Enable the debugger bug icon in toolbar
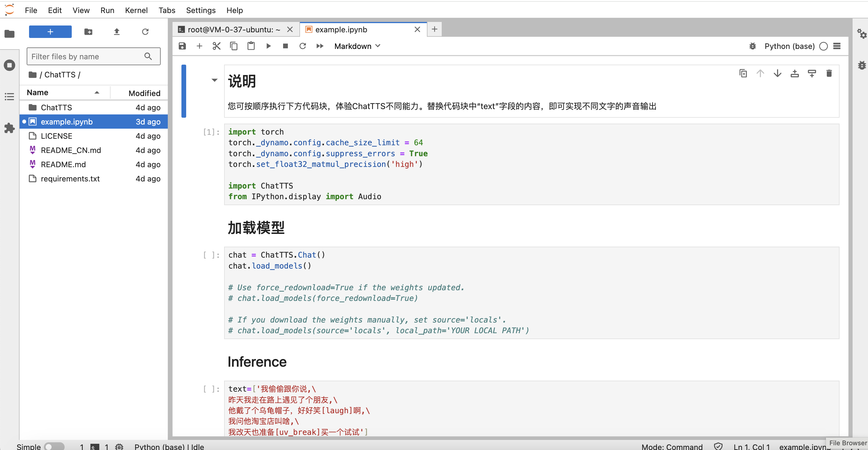The height and width of the screenshot is (450, 868). (x=753, y=46)
